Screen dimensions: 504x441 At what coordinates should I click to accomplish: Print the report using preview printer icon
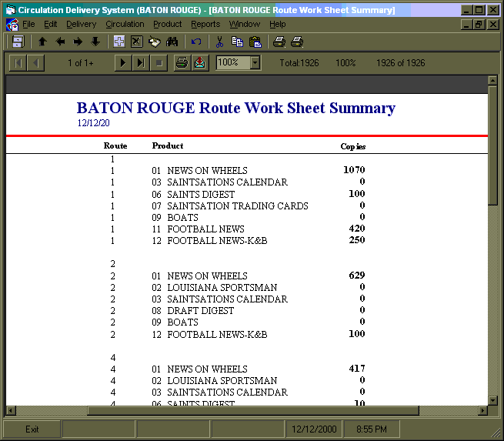[182, 62]
